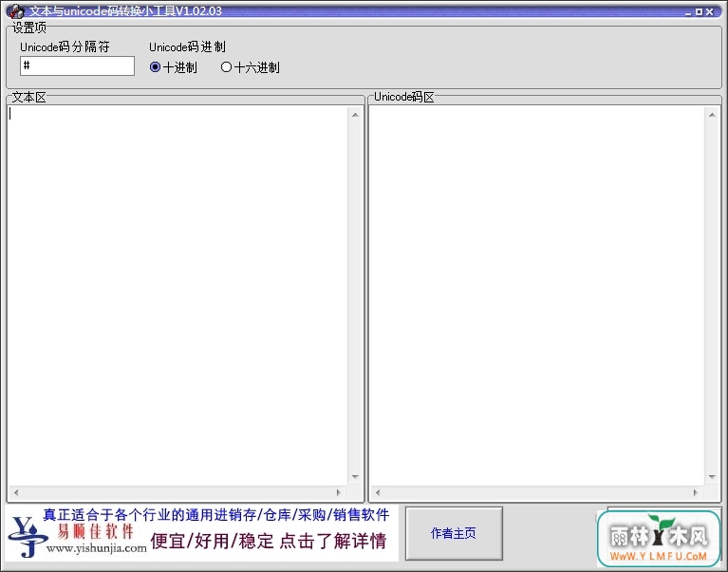
Task: Click the 易顺佳软件 advertisement banner
Action: pyautogui.click(x=201, y=533)
